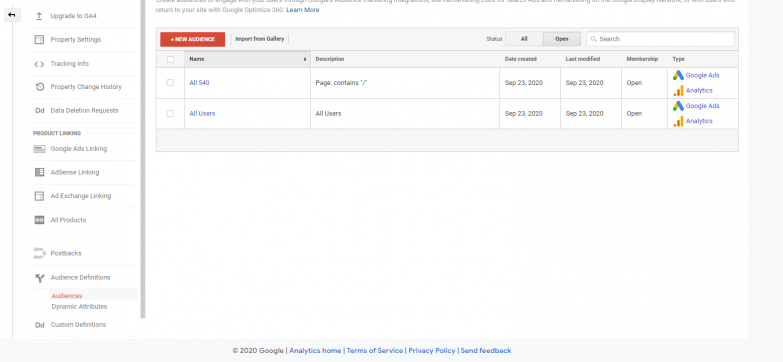Show audiences with All status
The image size is (783, 362).
point(524,39)
